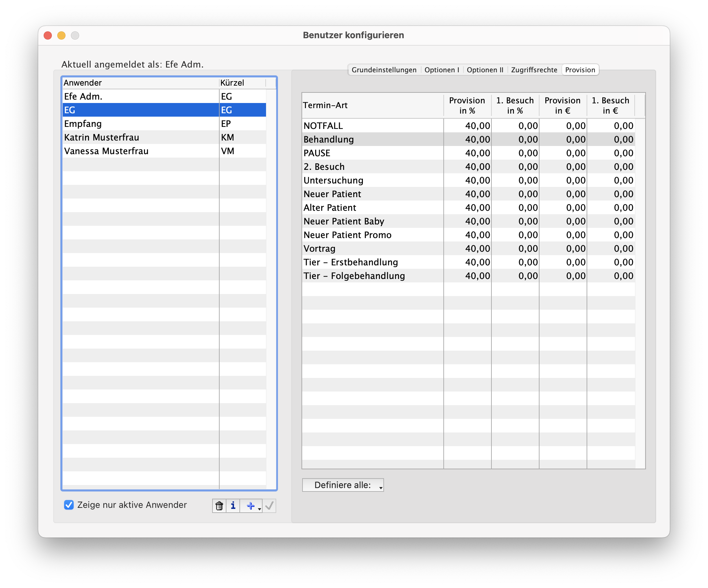Screen dimensions: 708x588
Task: Switch to the Grundeinstellungen tab
Action: pos(384,70)
